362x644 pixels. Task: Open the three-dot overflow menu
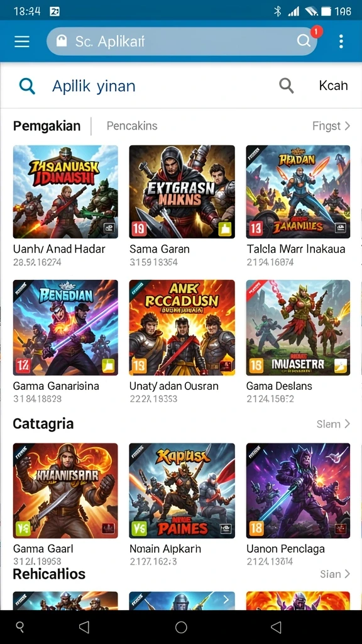click(x=341, y=42)
